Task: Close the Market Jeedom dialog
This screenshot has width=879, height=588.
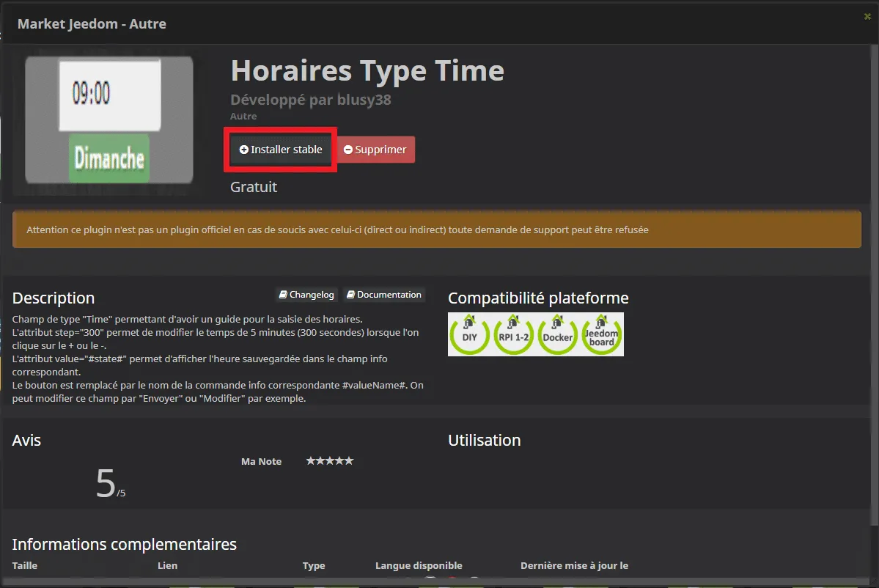Action: click(867, 16)
